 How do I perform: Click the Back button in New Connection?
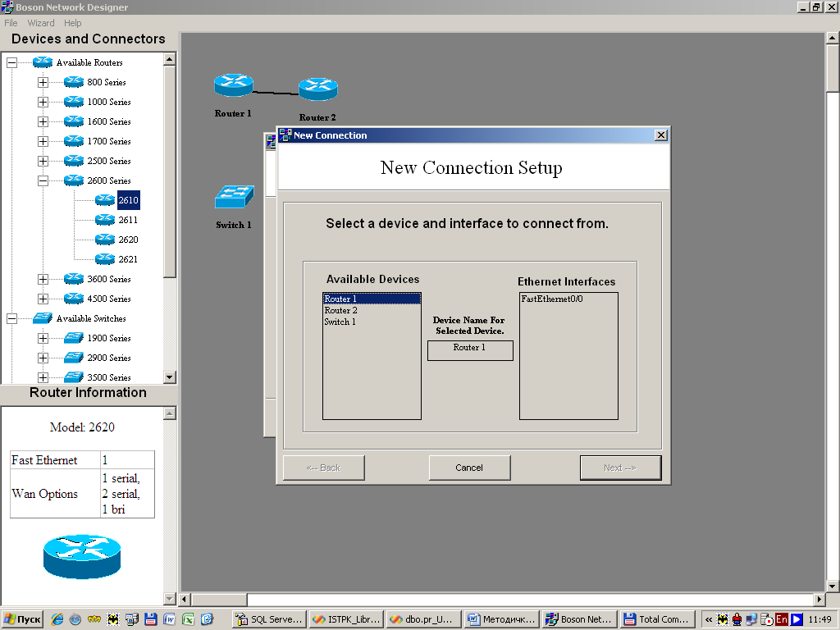pos(323,468)
